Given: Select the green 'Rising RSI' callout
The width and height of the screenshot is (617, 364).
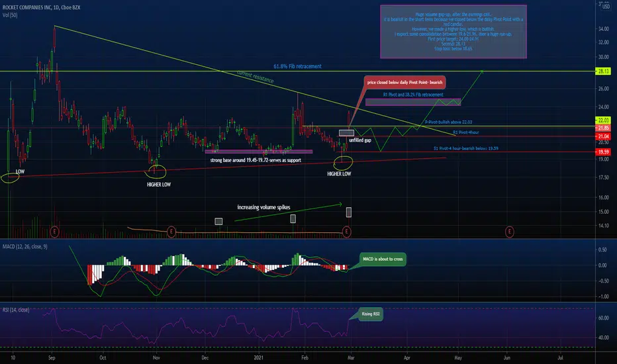Looking at the screenshot, I should point(371,314).
